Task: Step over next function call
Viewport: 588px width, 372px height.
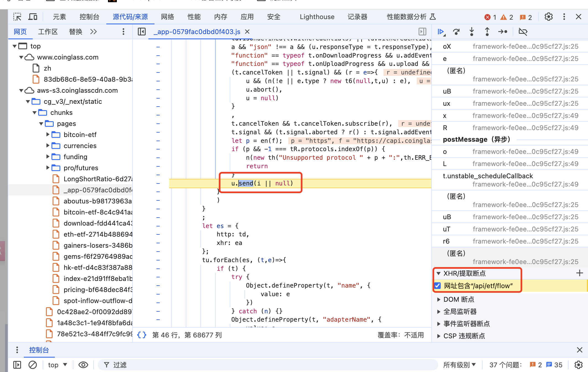Action: point(456,32)
